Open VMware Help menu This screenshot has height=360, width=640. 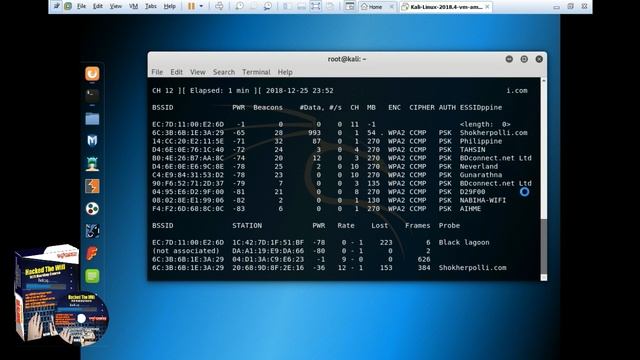[x=169, y=6]
